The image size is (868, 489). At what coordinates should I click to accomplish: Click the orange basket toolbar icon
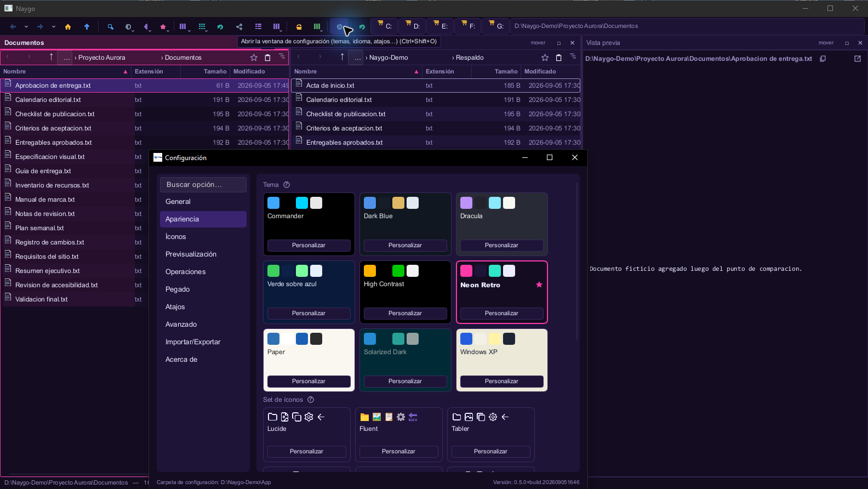click(x=299, y=26)
